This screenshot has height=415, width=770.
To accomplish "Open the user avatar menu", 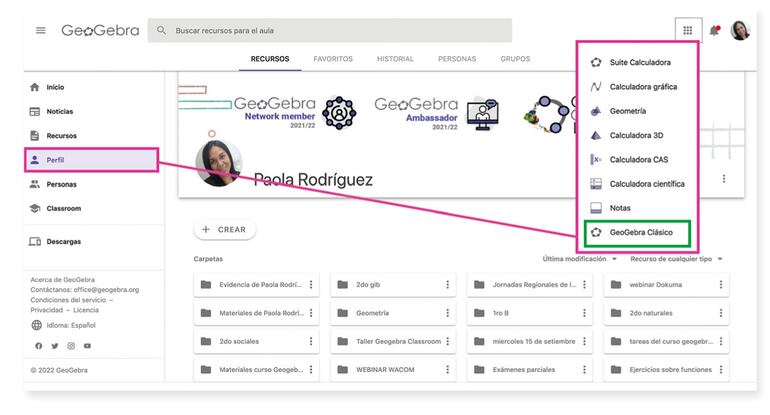I will pos(741,30).
